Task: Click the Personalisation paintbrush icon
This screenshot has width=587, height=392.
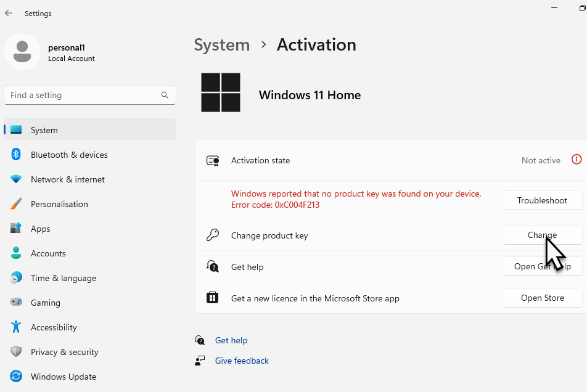Action: tap(16, 204)
